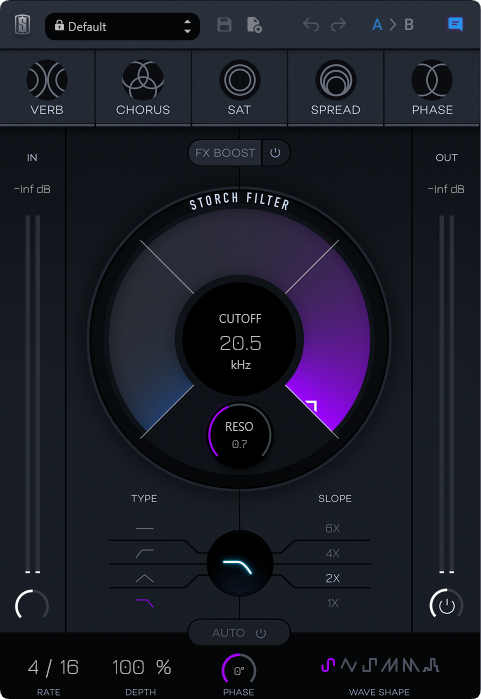
Task: Select the 6X slope option
Action: pyautogui.click(x=333, y=528)
